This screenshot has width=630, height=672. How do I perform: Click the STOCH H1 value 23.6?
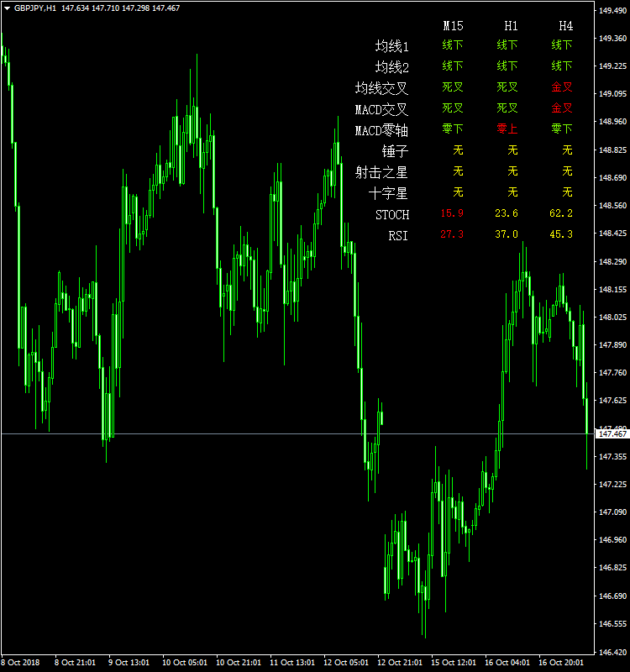tap(507, 213)
